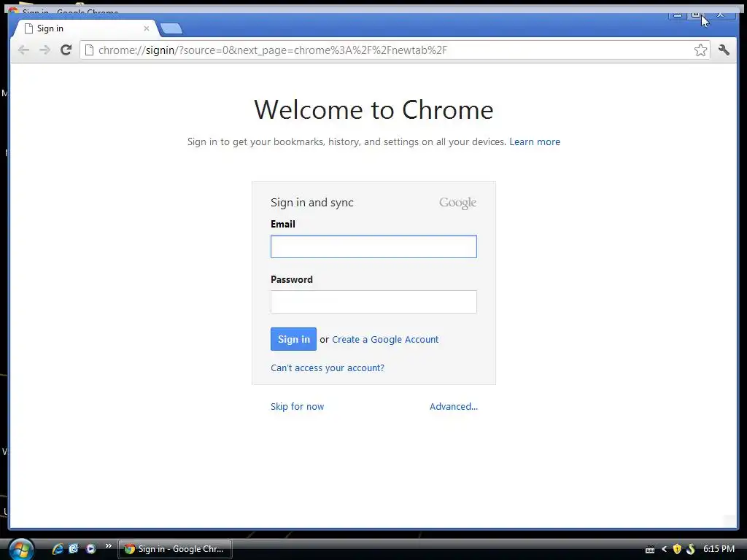Focus the Password input field
Image resolution: width=747 pixels, height=560 pixels.
373,302
